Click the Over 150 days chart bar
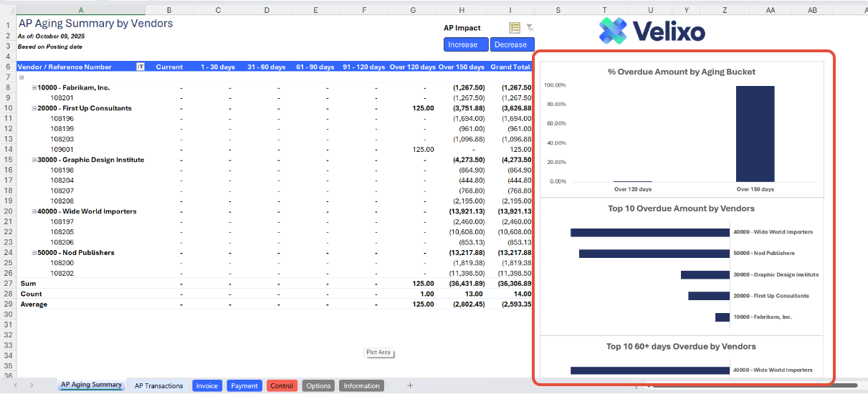868x394 pixels. tap(755, 134)
